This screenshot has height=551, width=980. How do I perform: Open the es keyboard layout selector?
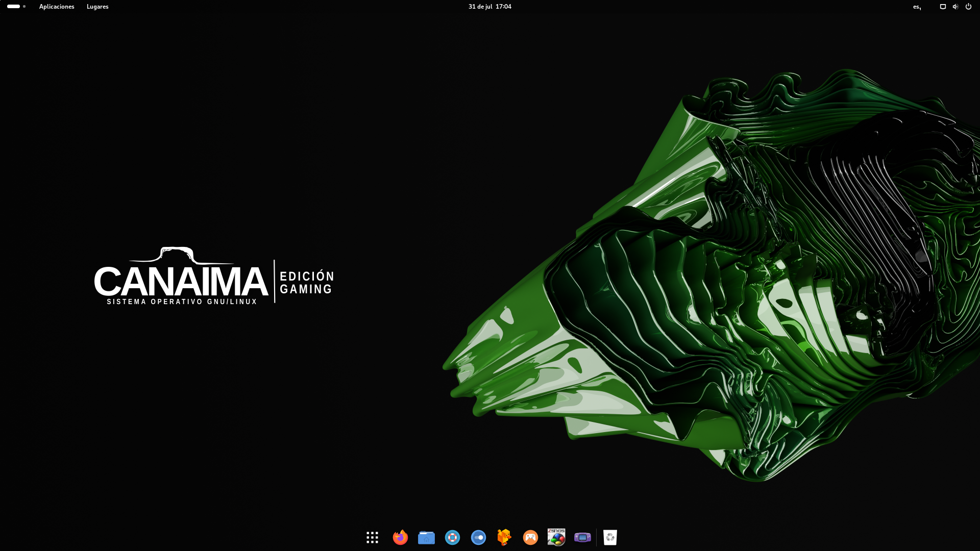point(917,7)
